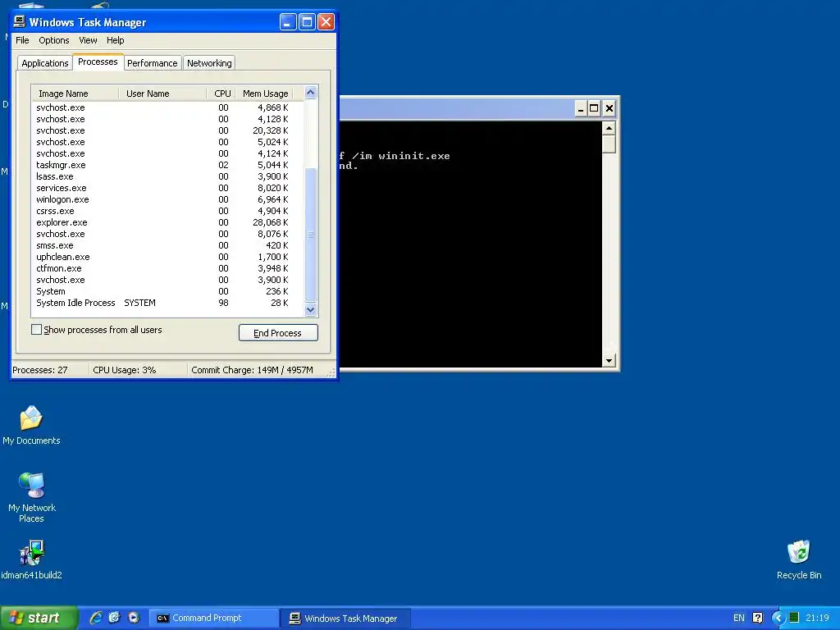Click the End Process button
This screenshot has height=630, width=840.
[x=278, y=333]
